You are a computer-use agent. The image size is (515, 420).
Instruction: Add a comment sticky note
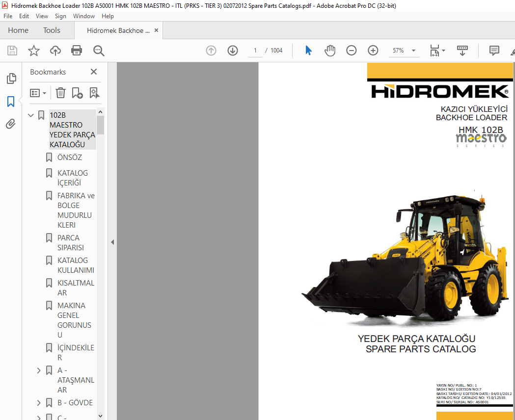click(494, 51)
